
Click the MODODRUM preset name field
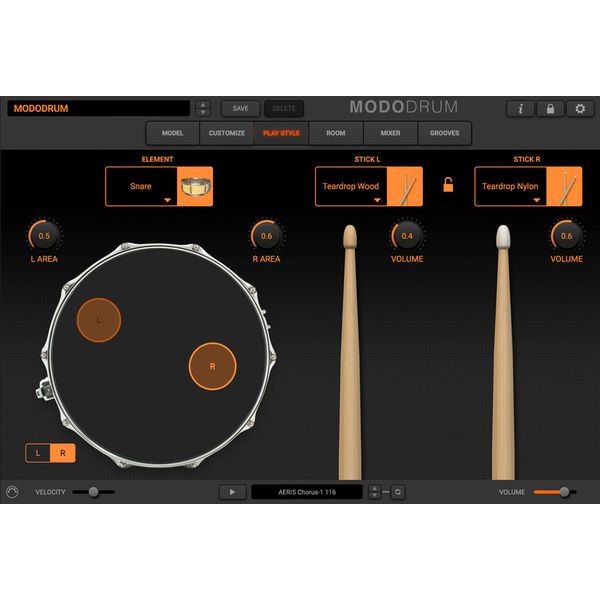(x=98, y=108)
